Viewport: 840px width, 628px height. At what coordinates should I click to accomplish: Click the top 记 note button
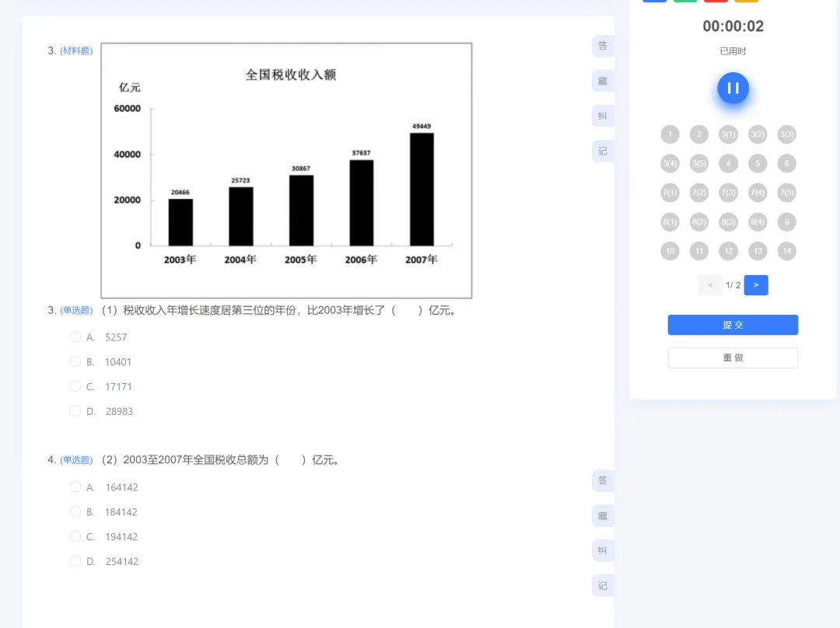click(x=603, y=152)
